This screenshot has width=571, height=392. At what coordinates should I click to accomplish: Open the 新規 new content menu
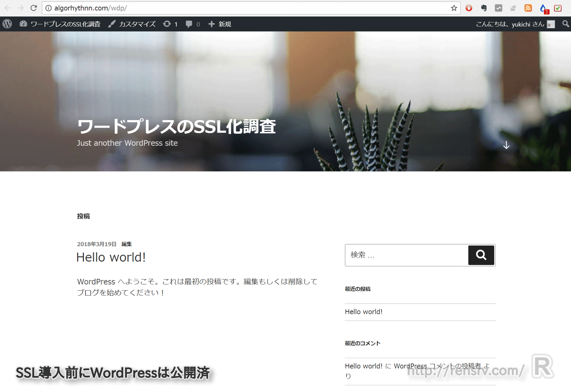tap(220, 24)
